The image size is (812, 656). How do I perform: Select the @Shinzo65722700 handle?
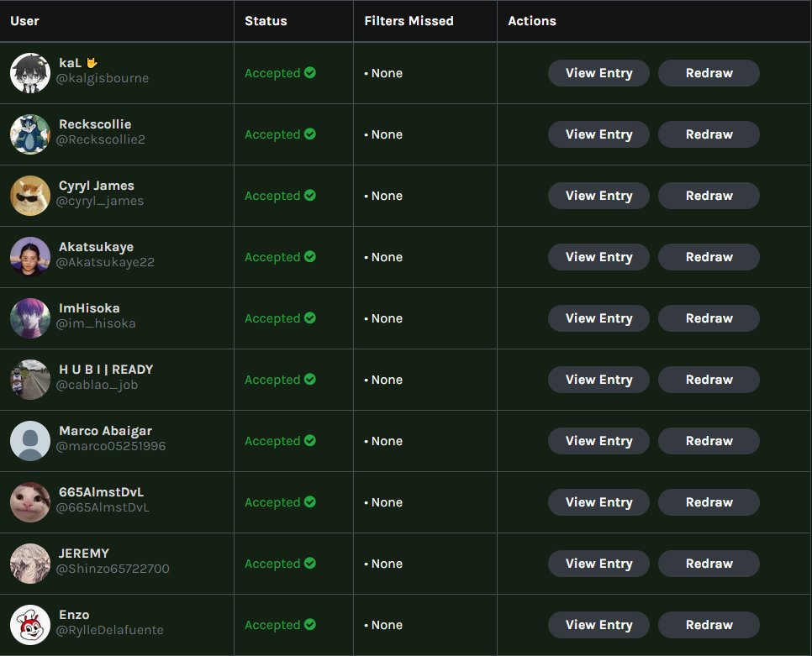pyautogui.click(x=113, y=569)
